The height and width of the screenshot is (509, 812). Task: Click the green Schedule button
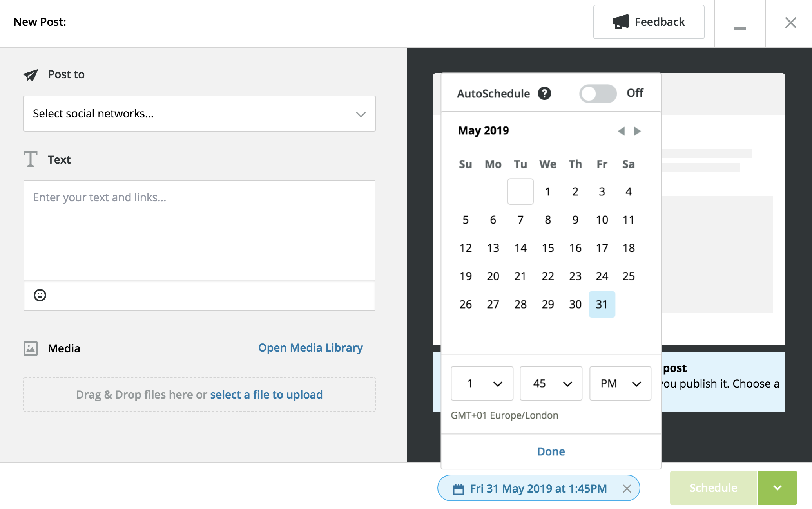click(x=713, y=487)
